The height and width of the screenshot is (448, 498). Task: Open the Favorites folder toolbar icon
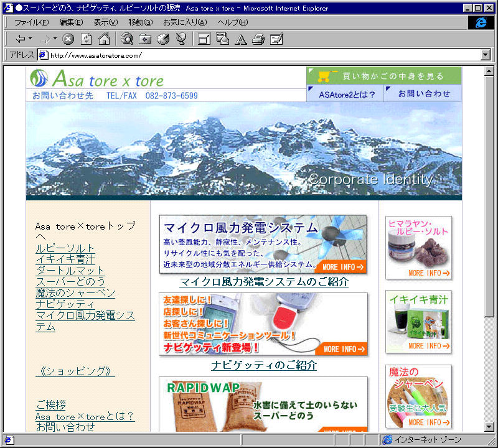click(145, 39)
